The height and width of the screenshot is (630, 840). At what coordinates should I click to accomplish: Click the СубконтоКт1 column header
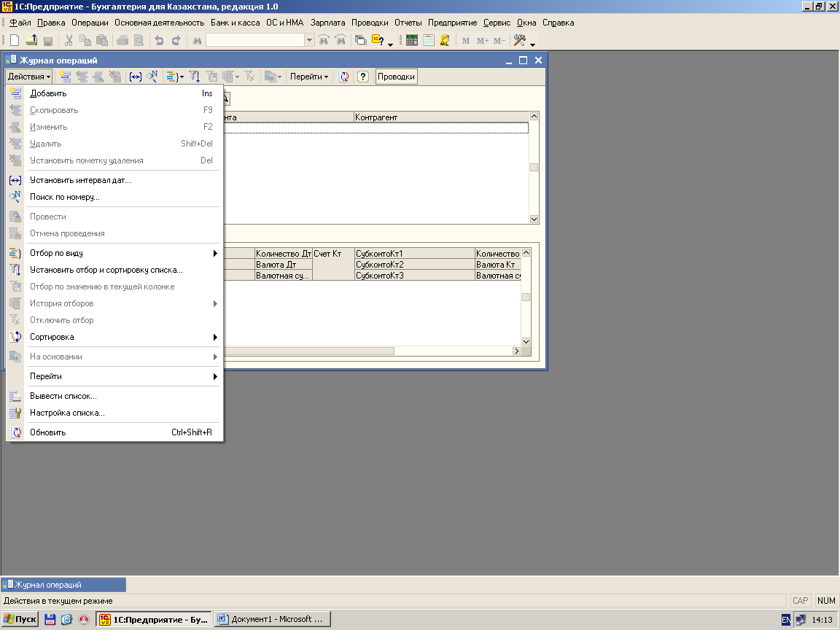pyautogui.click(x=415, y=254)
